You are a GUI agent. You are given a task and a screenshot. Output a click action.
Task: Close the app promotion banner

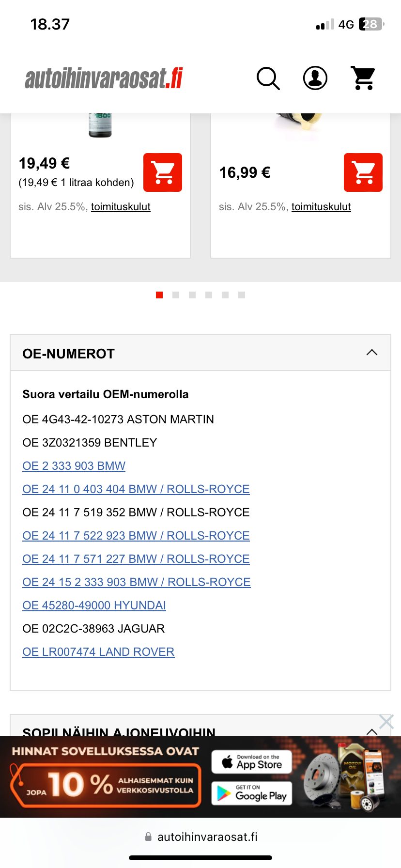[x=386, y=722]
